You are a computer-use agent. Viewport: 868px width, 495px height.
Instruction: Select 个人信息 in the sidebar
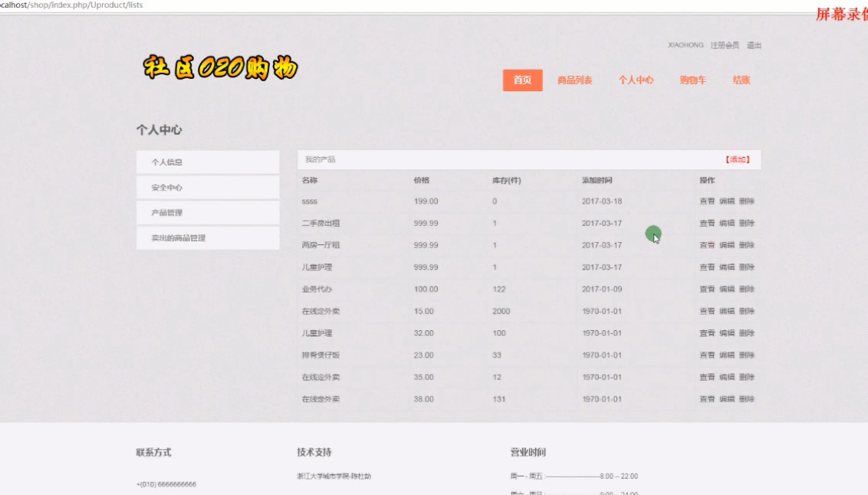pyautogui.click(x=208, y=162)
